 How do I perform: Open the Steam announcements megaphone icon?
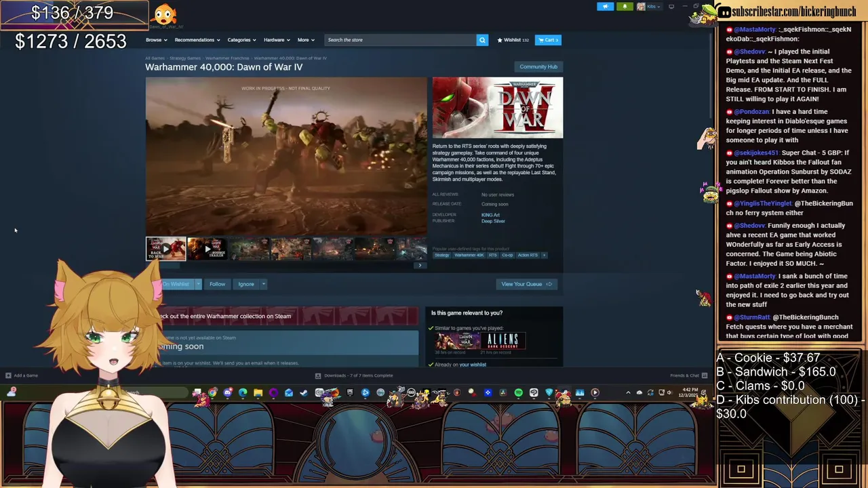click(606, 7)
